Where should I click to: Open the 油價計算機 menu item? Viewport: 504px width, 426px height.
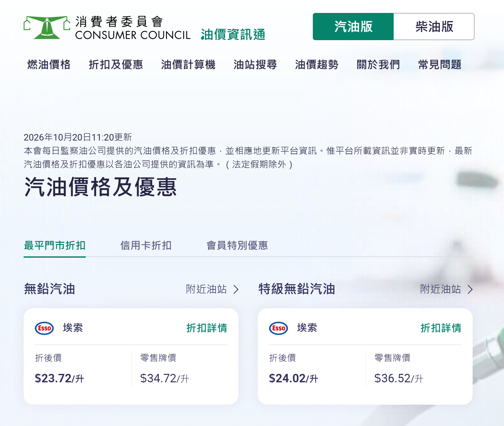tap(188, 64)
